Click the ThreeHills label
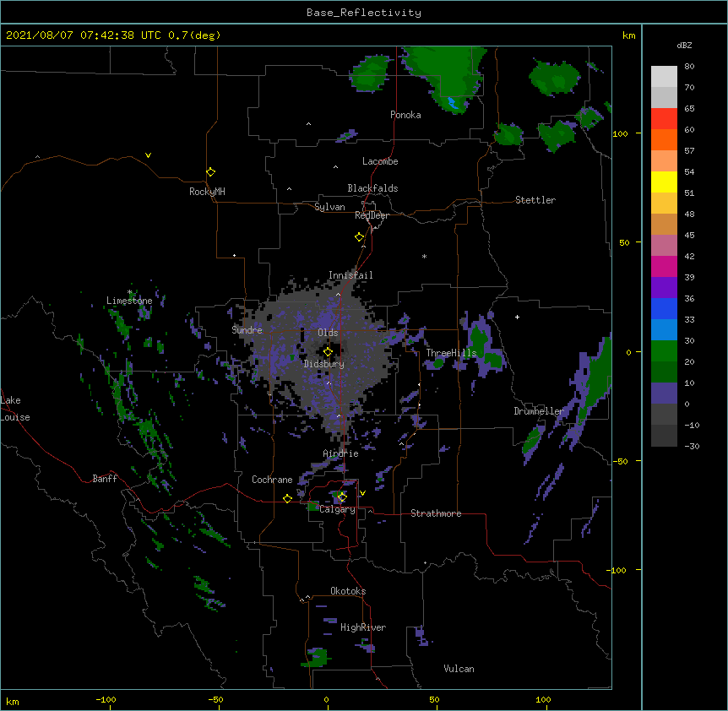728x711 pixels. coord(452,353)
